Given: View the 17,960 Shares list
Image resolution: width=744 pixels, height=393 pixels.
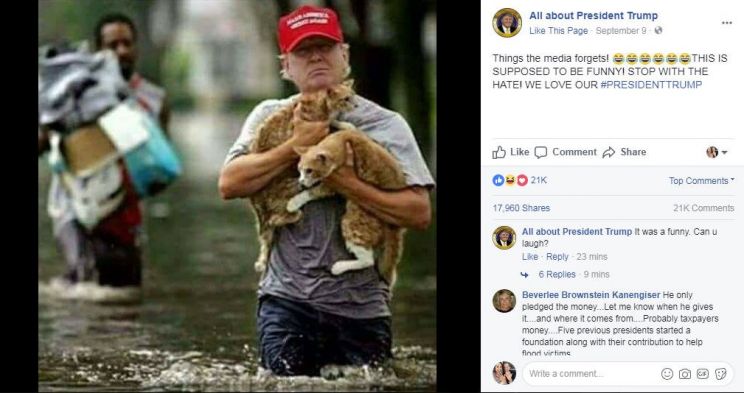Looking at the screenshot, I should point(521,208).
